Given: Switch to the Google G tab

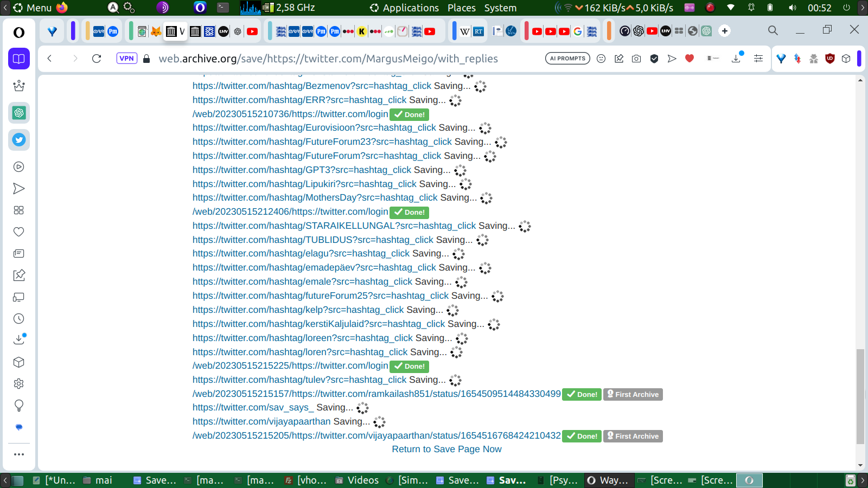Looking at the screenshot, I should (x=578, y=31).
